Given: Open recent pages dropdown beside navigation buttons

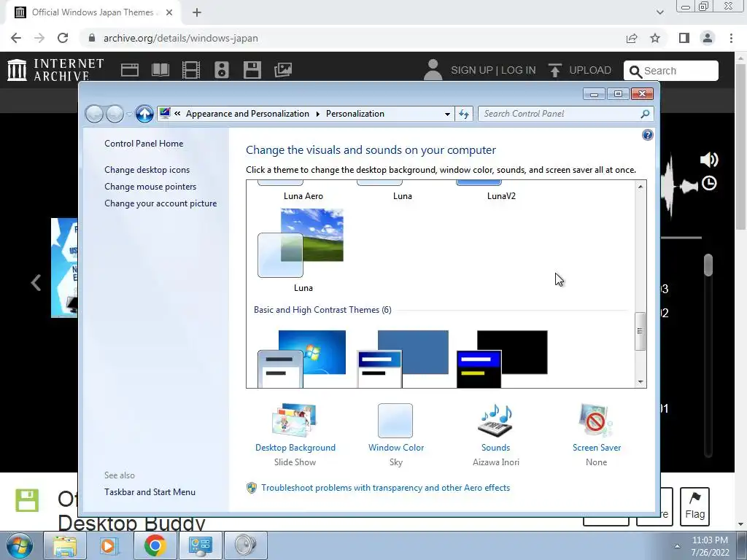Looking at the screenshot, I should (128, 114).
